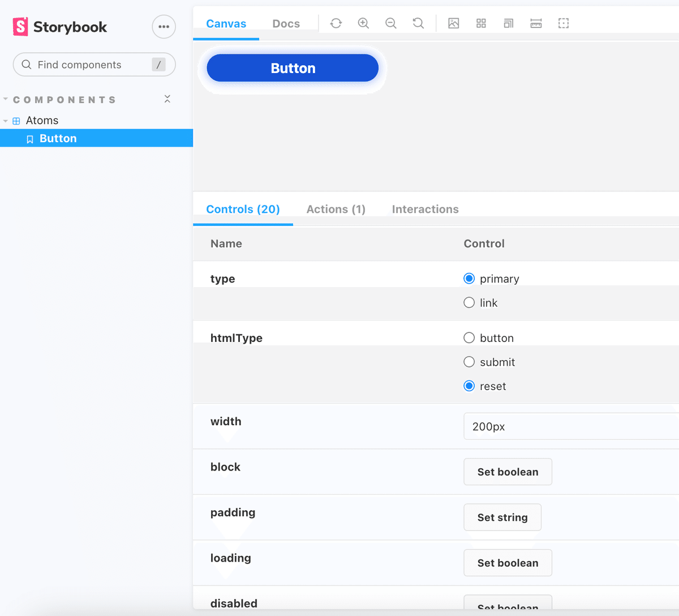Set boolean for block control
Screen dimensions: 679x616
(508, 472)
